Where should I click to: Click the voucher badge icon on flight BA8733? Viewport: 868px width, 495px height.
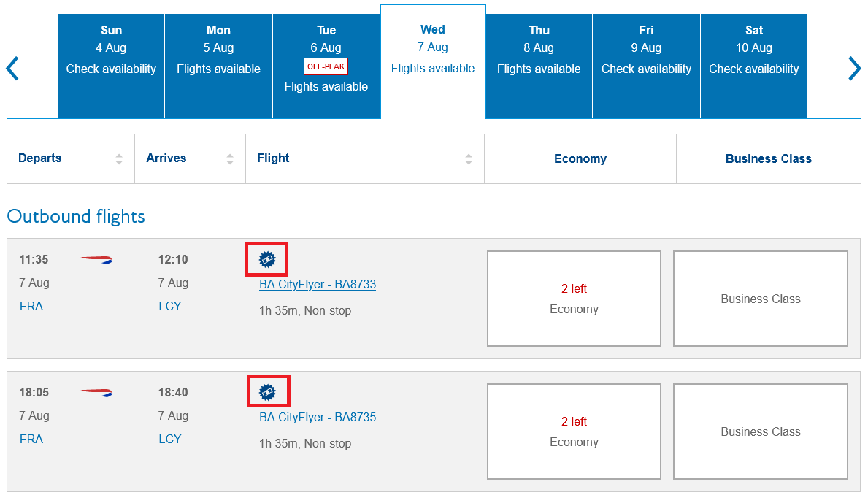[x=267, y=259]
